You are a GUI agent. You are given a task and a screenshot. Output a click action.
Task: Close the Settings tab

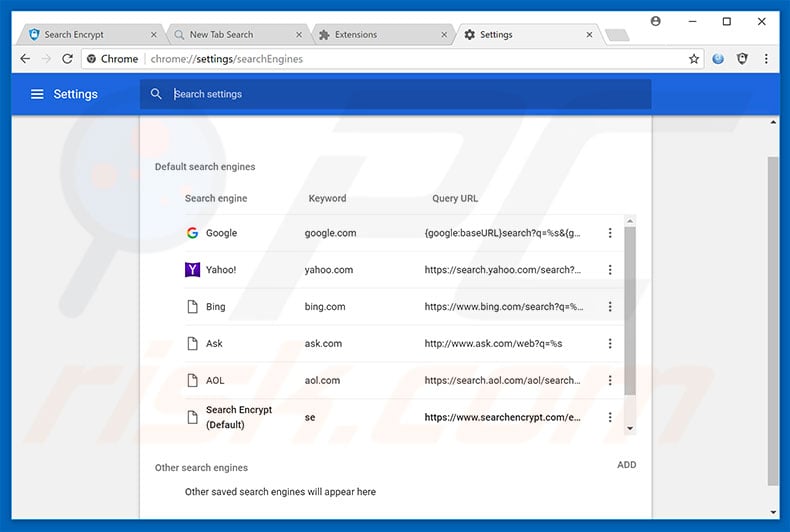click(589, 35)
